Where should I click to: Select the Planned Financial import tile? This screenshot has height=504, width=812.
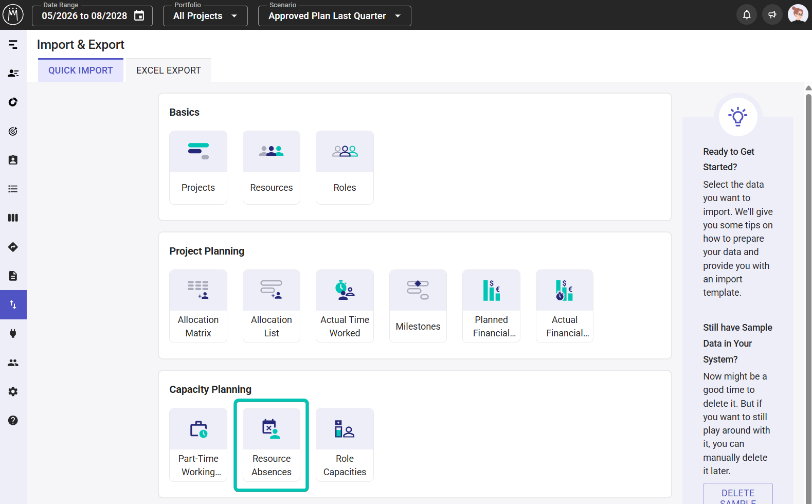(x=491, y=306)
